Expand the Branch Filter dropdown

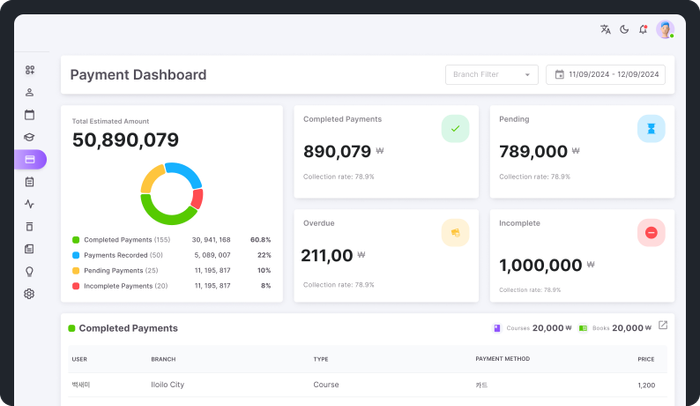(491, 74)
